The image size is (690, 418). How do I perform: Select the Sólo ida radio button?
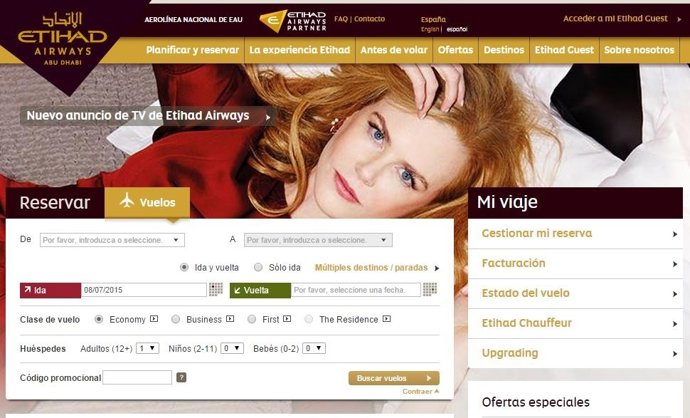(258, 268)
